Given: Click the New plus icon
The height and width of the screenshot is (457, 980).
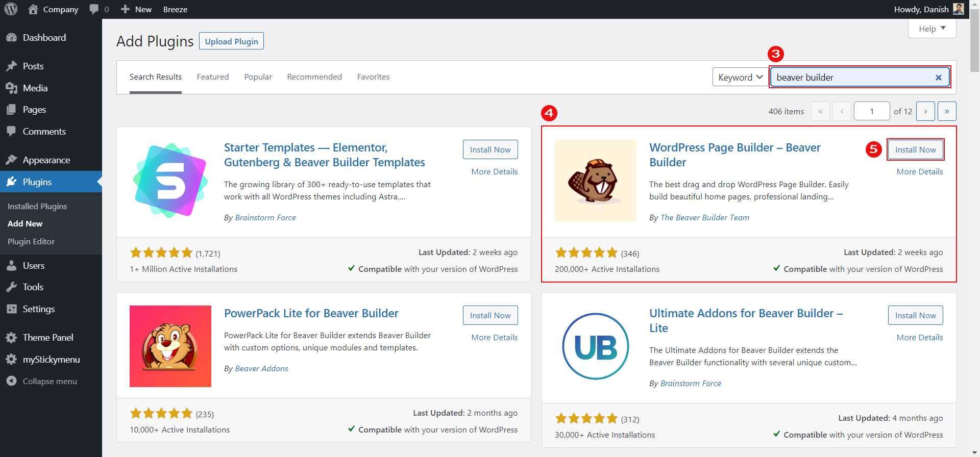Looking at the screenshot, I should 125,9.
